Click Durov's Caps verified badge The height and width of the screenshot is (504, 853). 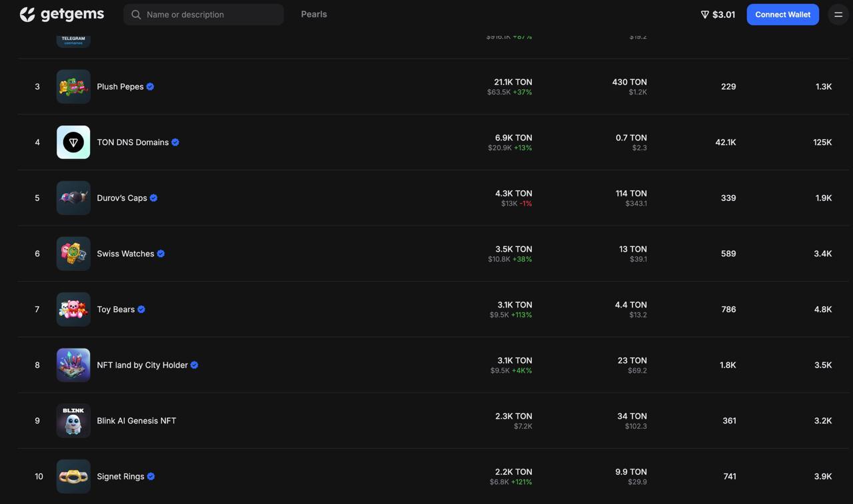[154, 198]
